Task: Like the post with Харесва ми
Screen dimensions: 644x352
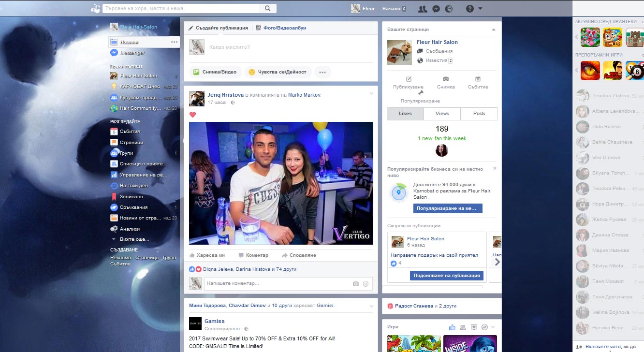Action: coord(207,255)
